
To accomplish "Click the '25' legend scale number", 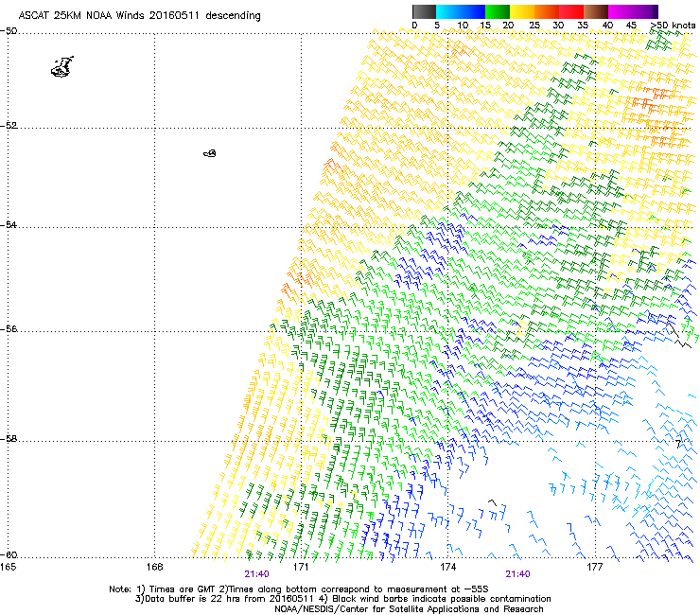I will (534, 26).
